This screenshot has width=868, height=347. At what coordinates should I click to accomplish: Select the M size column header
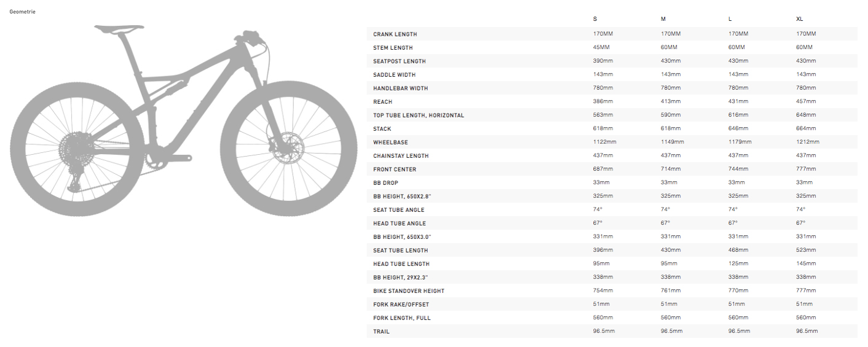(x=663, y=20)
